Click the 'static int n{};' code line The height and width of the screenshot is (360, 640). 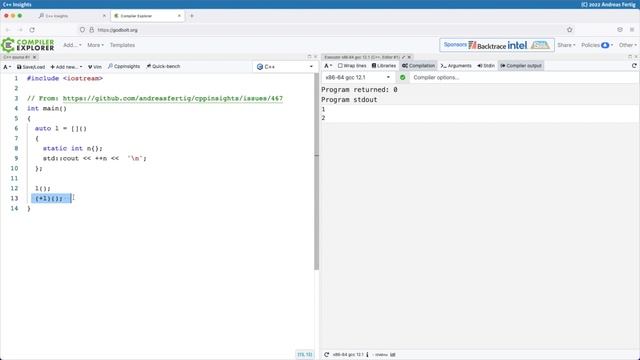73,148
